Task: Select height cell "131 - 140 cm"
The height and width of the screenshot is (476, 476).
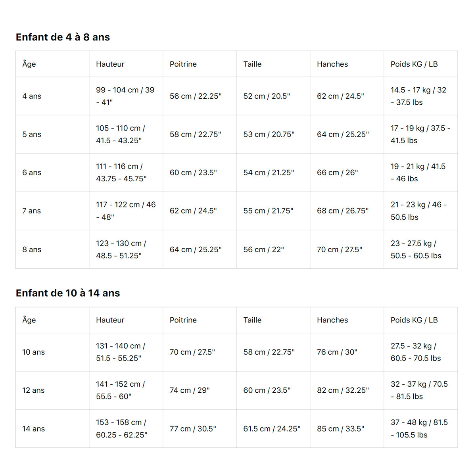Action: pos(121,352)
